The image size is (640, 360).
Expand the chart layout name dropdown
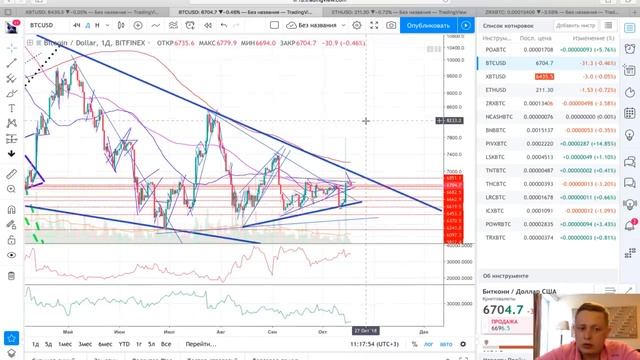343,25
